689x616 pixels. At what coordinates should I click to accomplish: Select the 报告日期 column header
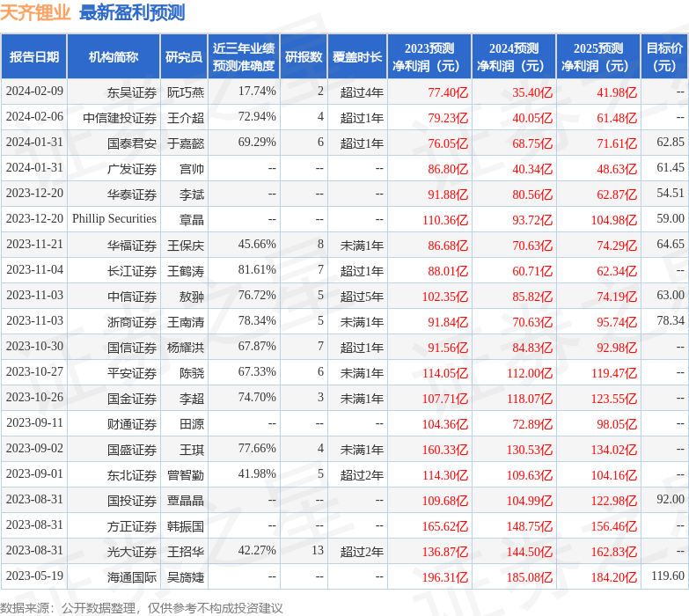(x=34, y=56)
